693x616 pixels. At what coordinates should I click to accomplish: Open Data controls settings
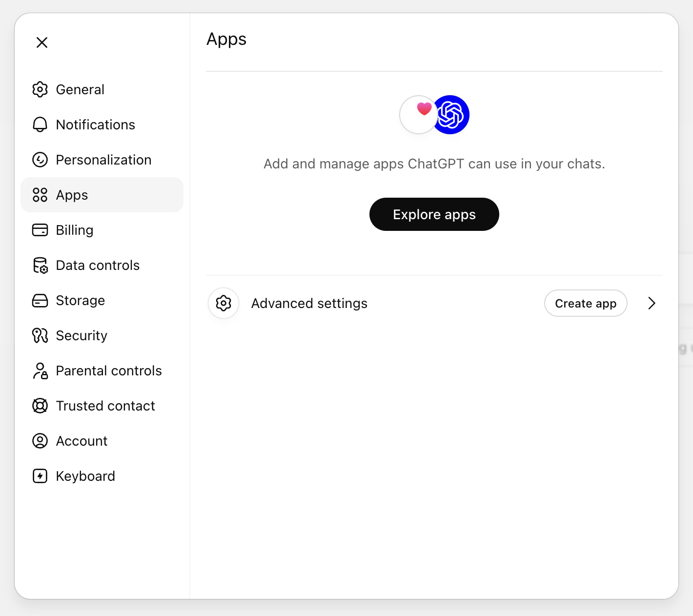[102, 265]
